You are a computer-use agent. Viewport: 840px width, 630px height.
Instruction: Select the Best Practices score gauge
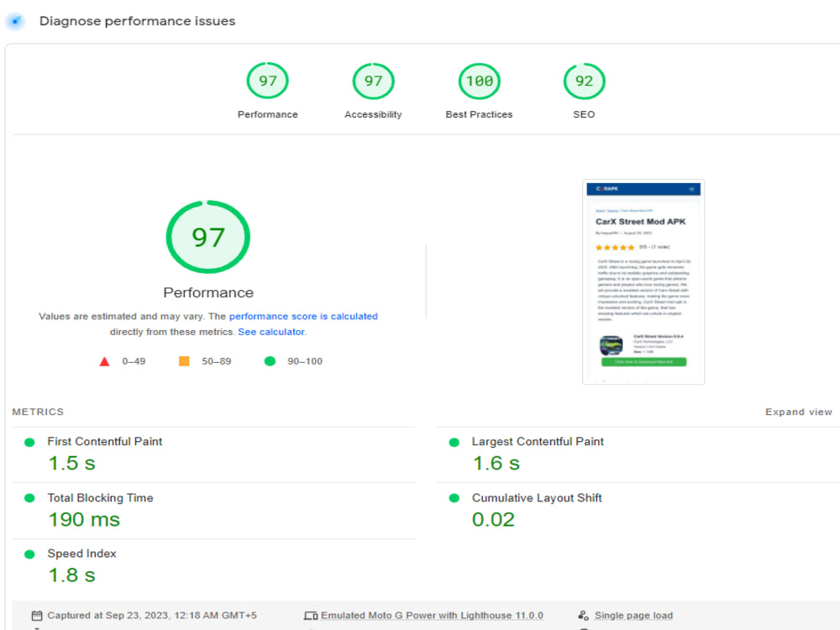(479, 81)
